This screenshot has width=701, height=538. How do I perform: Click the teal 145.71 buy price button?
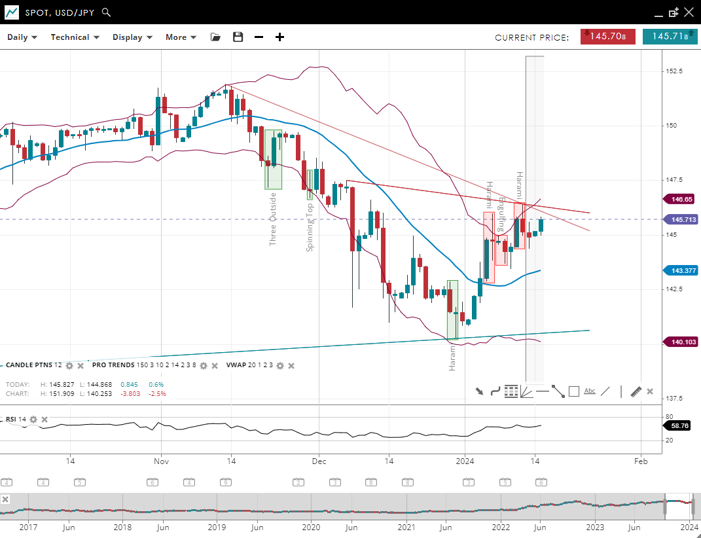click(x=669, y=36)
